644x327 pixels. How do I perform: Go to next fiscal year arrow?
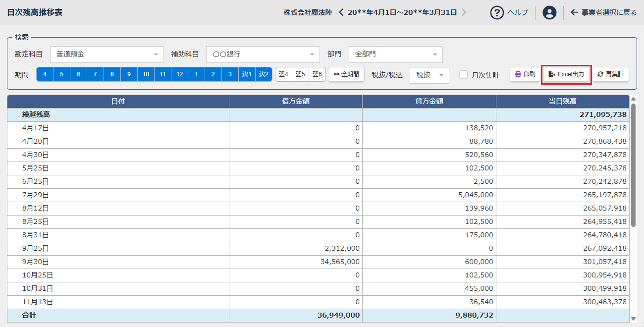click(x=464, y=12)
